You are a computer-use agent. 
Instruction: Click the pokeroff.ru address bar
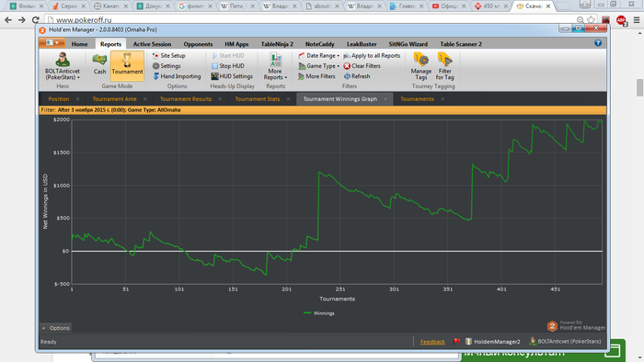click(309, 19)
